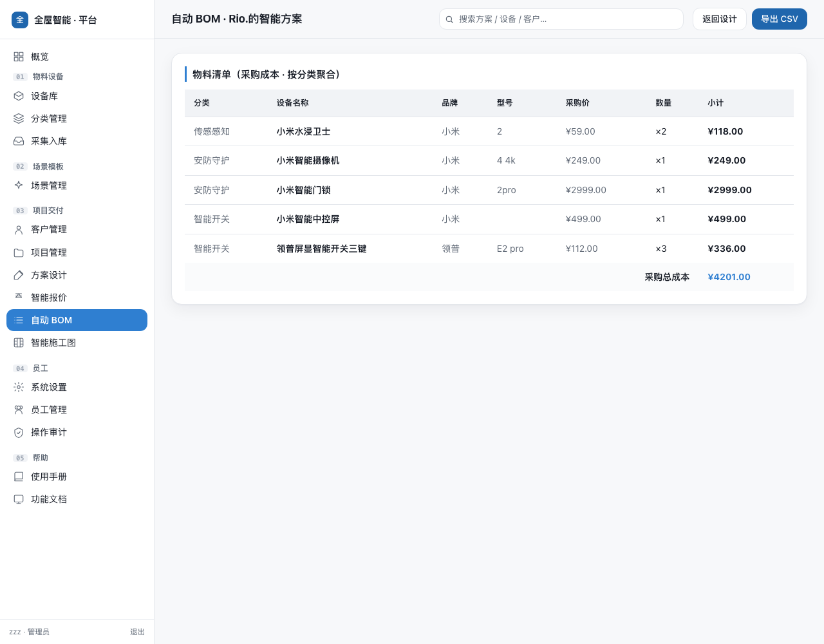Click the 小米水浸卫士 device name

[303, 131]
